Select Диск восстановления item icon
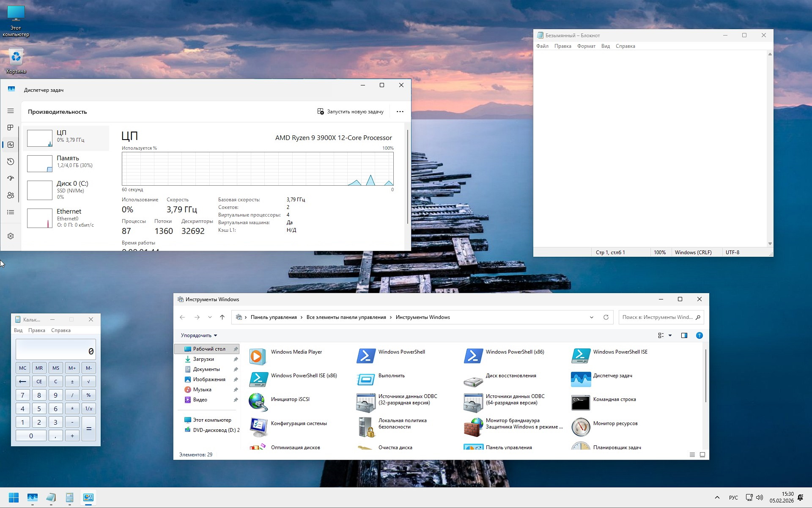This screenshot has width=812, height=508. [x=473, y=381]
